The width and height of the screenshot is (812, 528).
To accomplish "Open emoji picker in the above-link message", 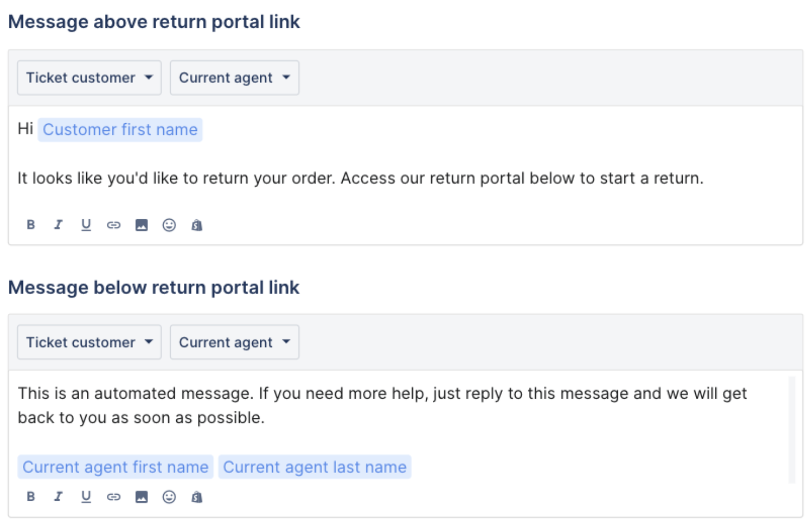I will [169, 225].
